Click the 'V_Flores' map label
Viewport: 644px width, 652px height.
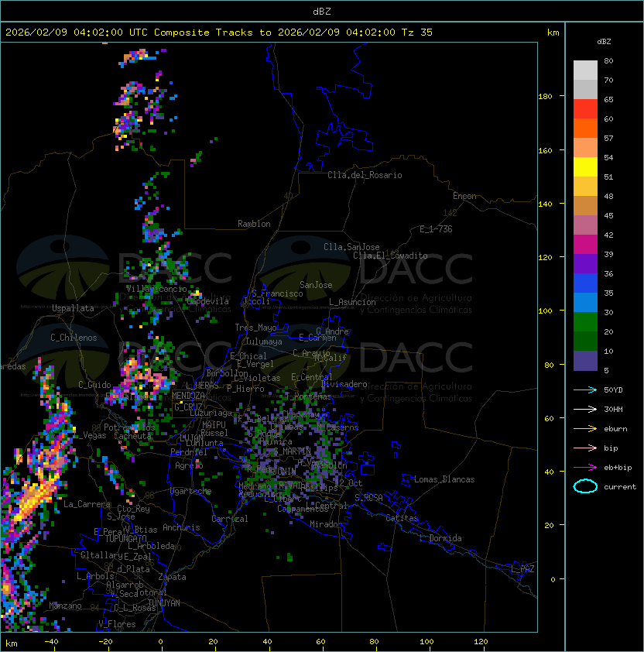click(x=117, y=624)
